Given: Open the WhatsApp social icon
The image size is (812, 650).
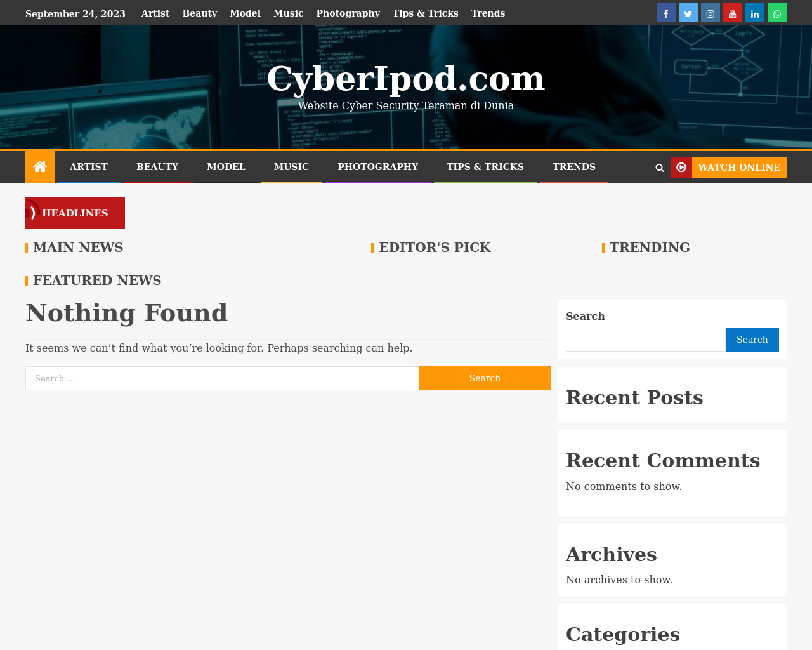Looking at the screenshot, I should [776, 13].
